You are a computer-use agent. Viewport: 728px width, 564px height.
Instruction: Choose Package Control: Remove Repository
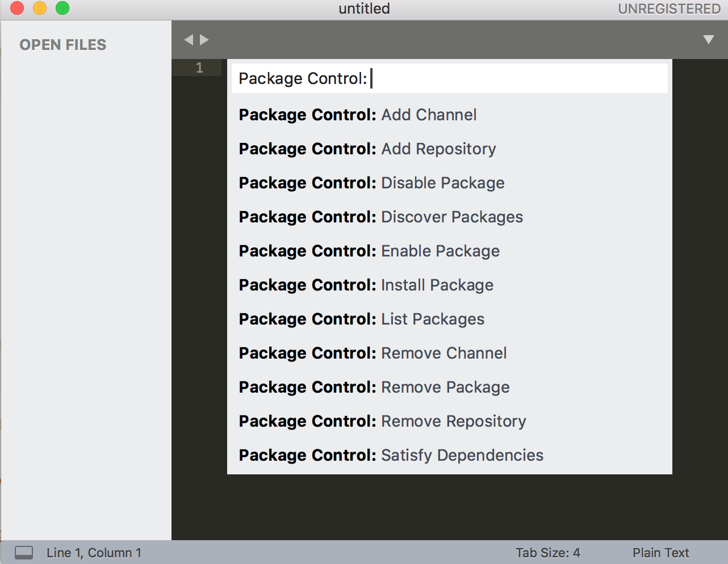pyautogui.click(x=449, y=421)
